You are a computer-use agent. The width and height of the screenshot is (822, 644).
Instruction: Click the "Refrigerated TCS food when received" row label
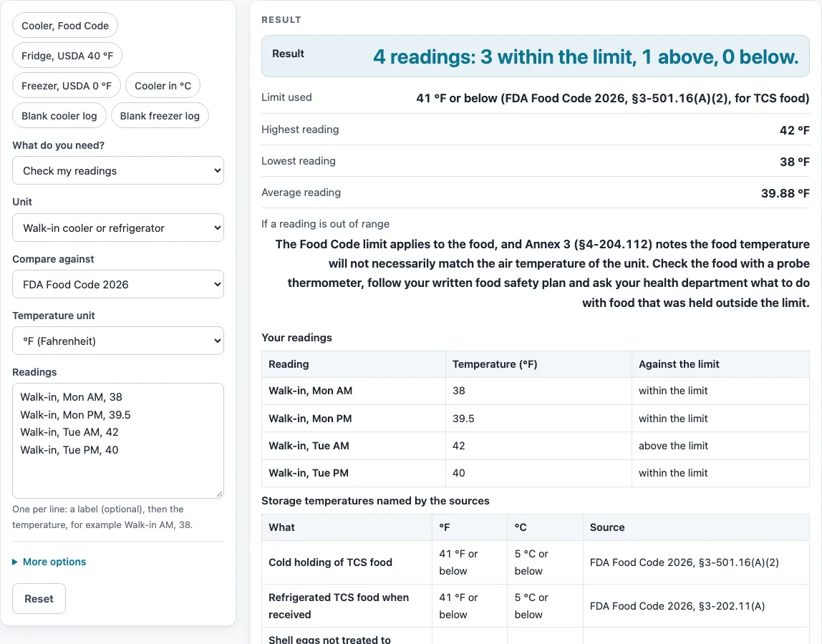tap(339, 606)
